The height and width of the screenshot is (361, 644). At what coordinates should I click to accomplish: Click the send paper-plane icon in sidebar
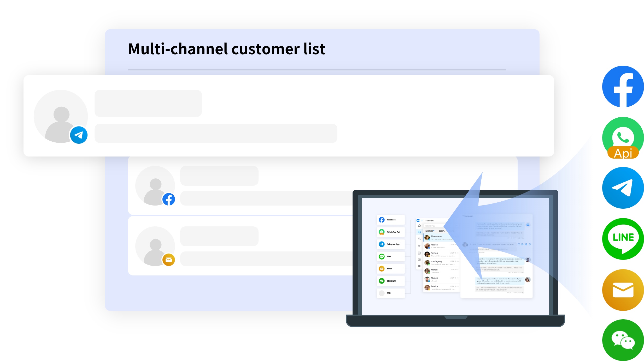click(x=419, y=246)
